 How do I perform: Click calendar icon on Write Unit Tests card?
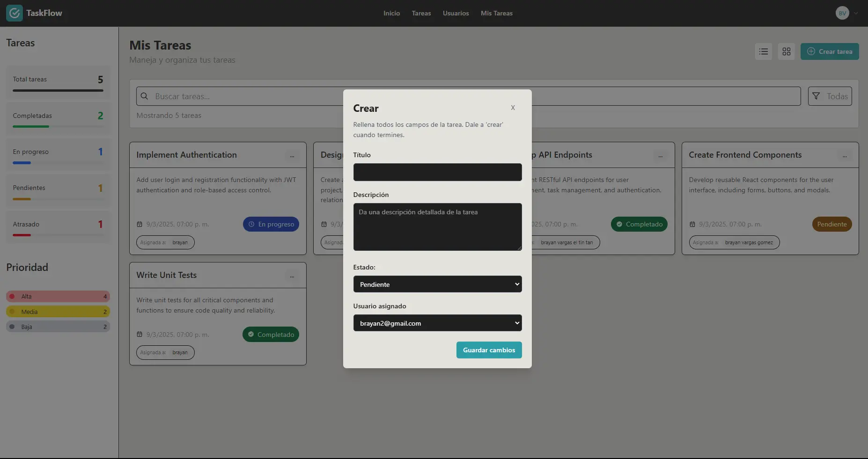pyautogui.click(x=140, y=335)
